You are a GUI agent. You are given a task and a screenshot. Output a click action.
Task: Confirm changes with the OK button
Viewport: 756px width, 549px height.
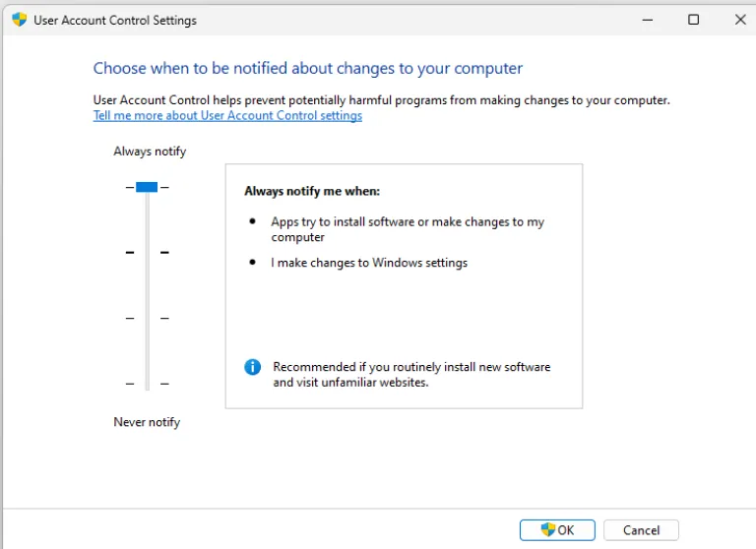[x=557, y=530]
